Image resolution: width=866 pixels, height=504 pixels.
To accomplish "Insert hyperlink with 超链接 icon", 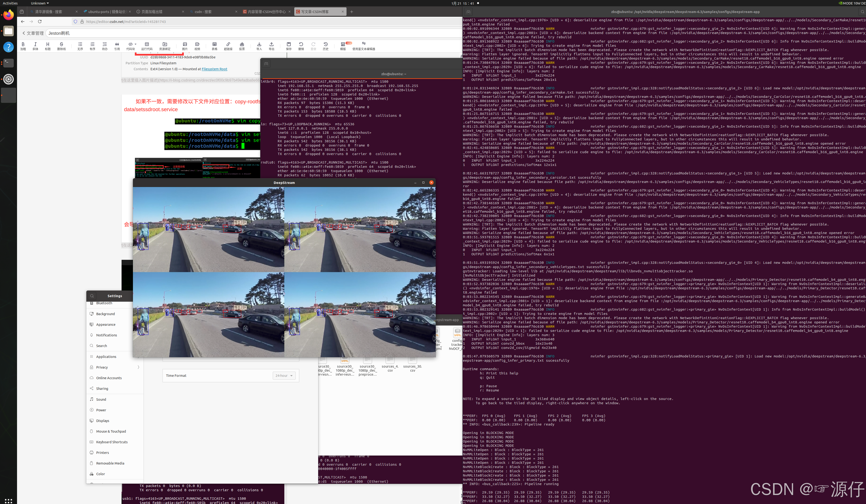I will (228, 46).
